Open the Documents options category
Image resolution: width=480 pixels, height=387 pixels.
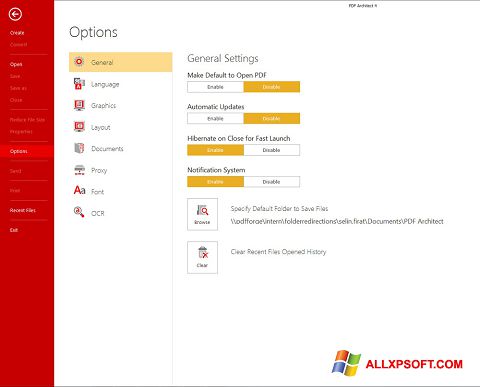(121, 148)
